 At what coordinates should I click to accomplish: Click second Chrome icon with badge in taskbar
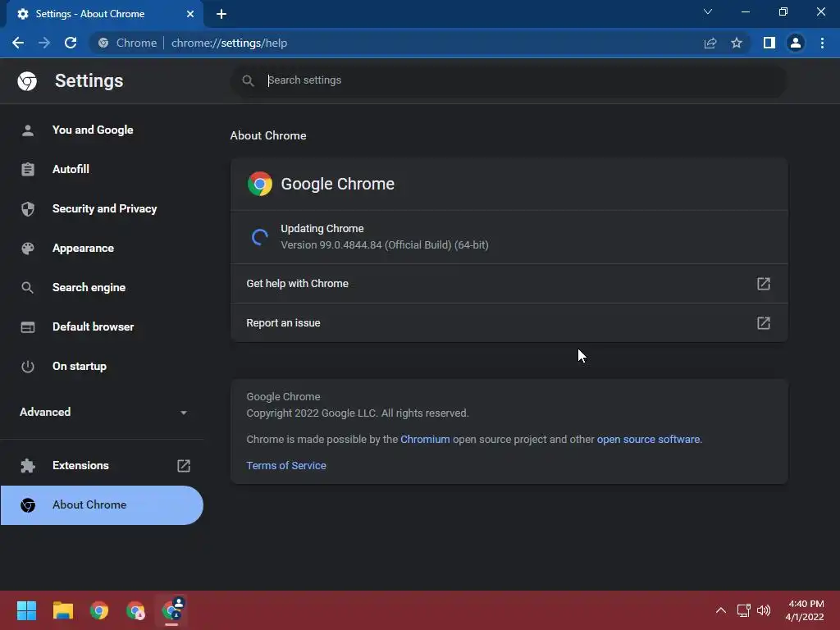(135, 610)
